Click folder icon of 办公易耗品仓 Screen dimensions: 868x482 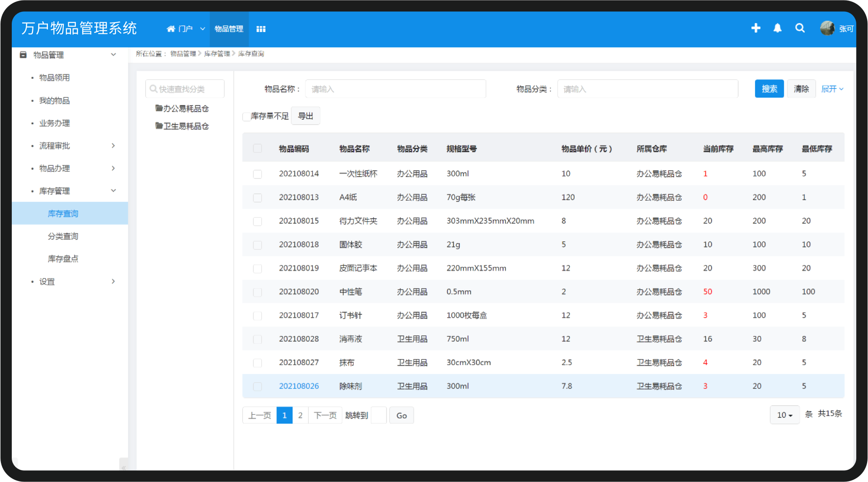(159, 108)
